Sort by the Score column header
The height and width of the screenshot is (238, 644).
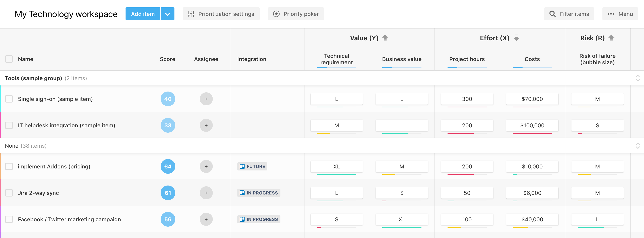[167, 59]
